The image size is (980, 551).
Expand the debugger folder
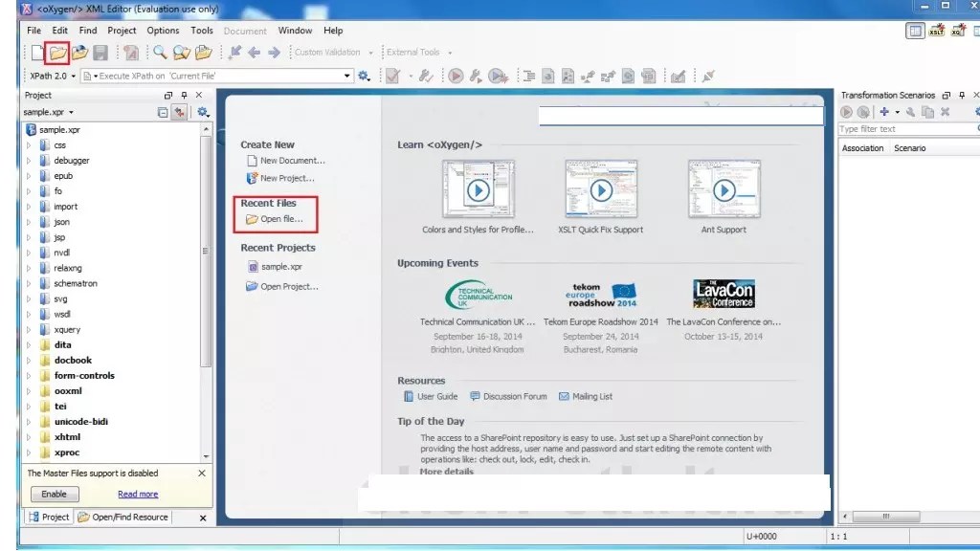[28, 161]
